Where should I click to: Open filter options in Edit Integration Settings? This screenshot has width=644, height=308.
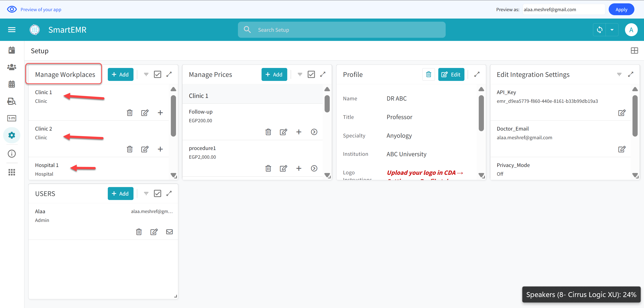tap(619, 74)
